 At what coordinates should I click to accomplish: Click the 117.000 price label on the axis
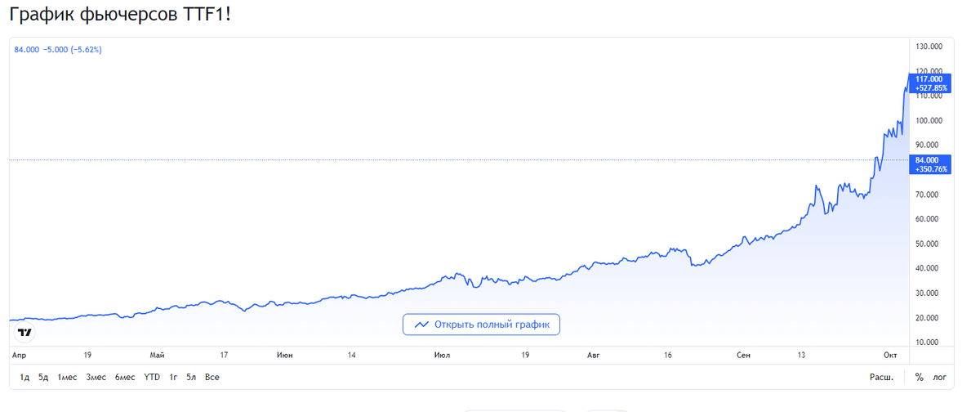pos(929,79)
